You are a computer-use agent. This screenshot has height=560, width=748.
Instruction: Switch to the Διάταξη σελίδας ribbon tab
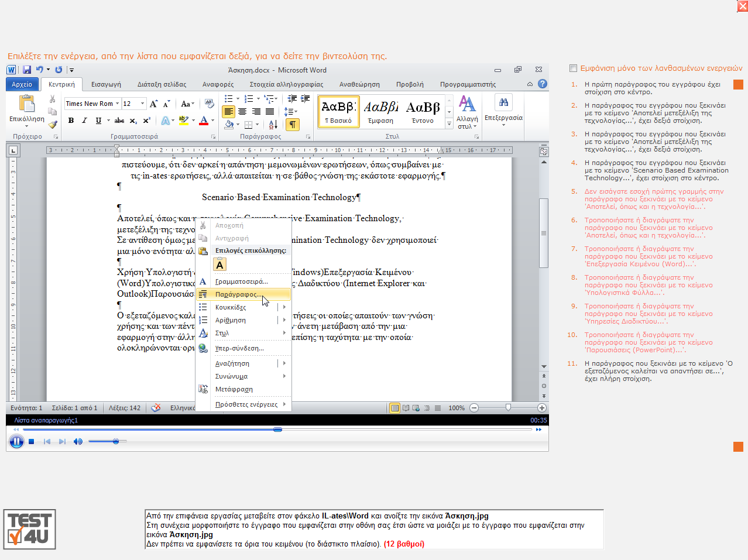click(162, 84)
